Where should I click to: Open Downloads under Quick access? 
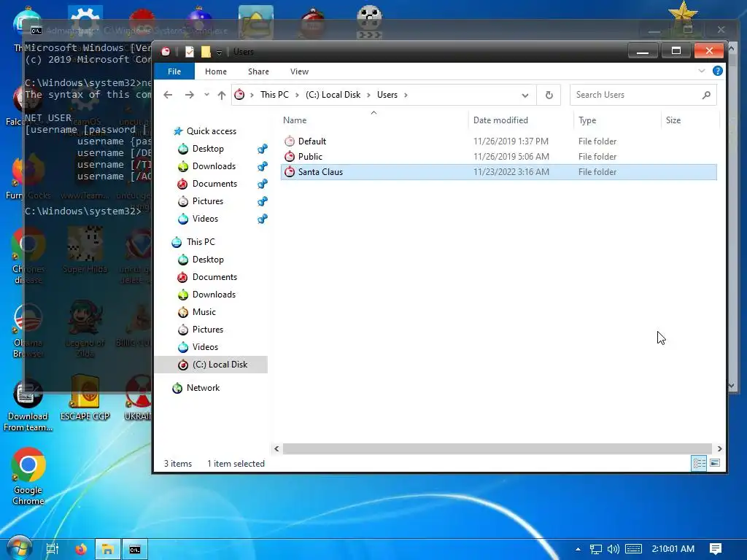click(214, 166)
